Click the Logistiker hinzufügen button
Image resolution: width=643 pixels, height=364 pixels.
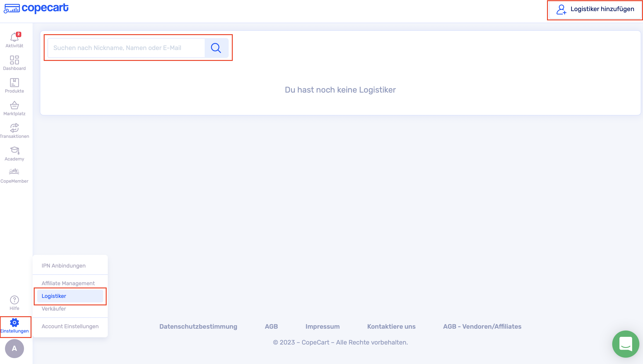pyautogui.click(x=595, y=9)
